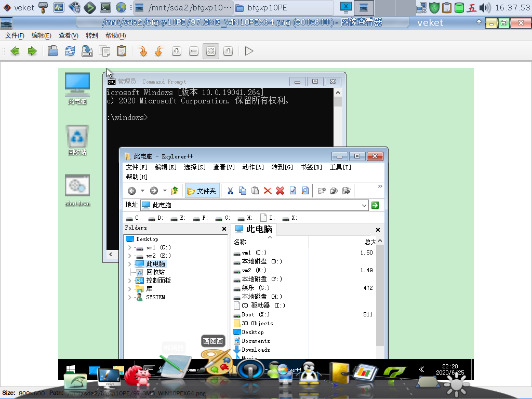
Task: Open the blue audio player dock icon
Action: pos(251,370)
